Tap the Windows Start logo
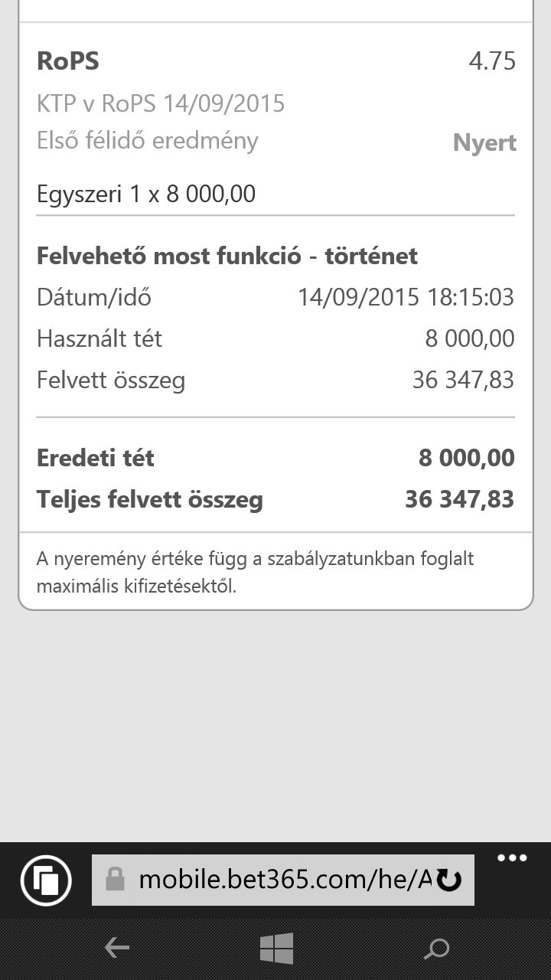The image size is (551, 980). pyautogui.click(x=276, y=949)
